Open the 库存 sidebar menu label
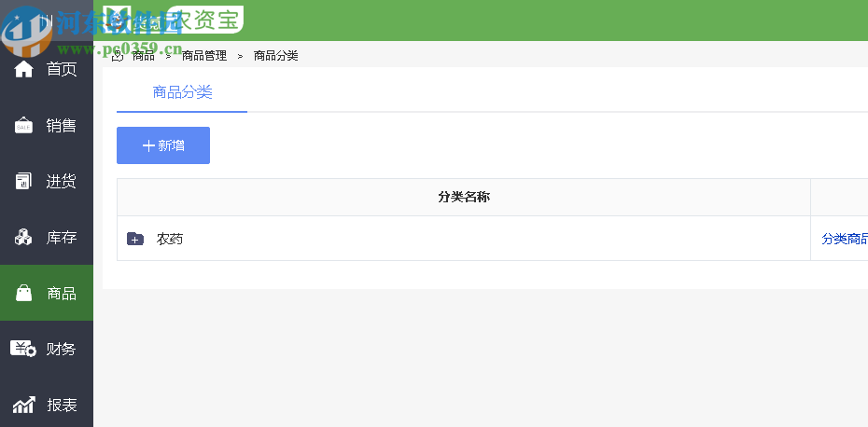The image size is (868, 427). tap(62, 238)
